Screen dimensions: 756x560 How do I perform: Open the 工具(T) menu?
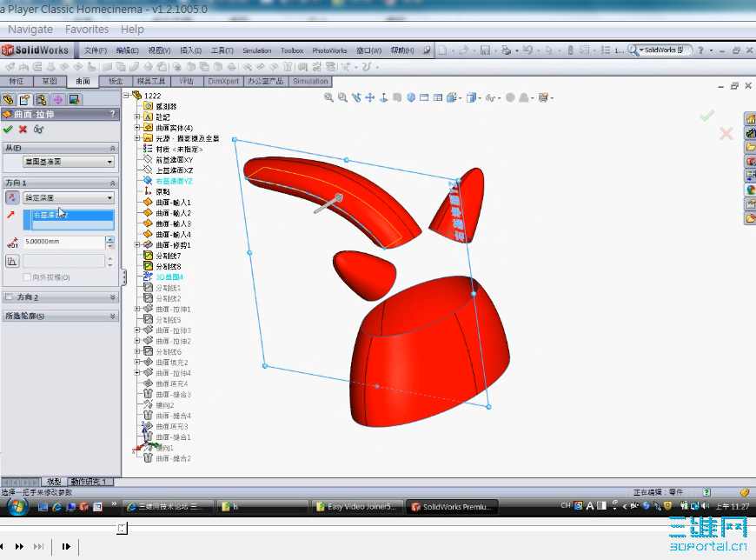[x=222, y=50]
